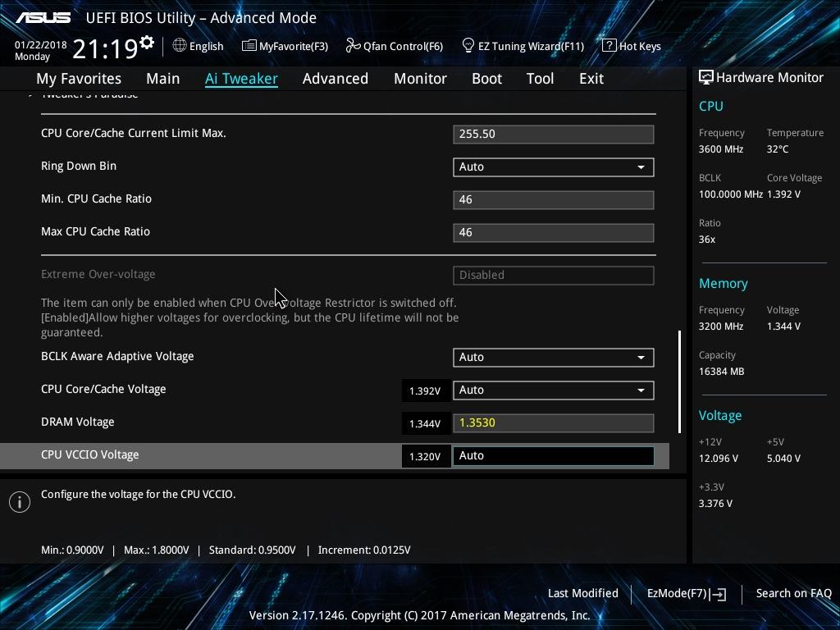Viewport: 840px width, 630px height.
Task: Select the Ring Down Bin label
Action: 79,166
